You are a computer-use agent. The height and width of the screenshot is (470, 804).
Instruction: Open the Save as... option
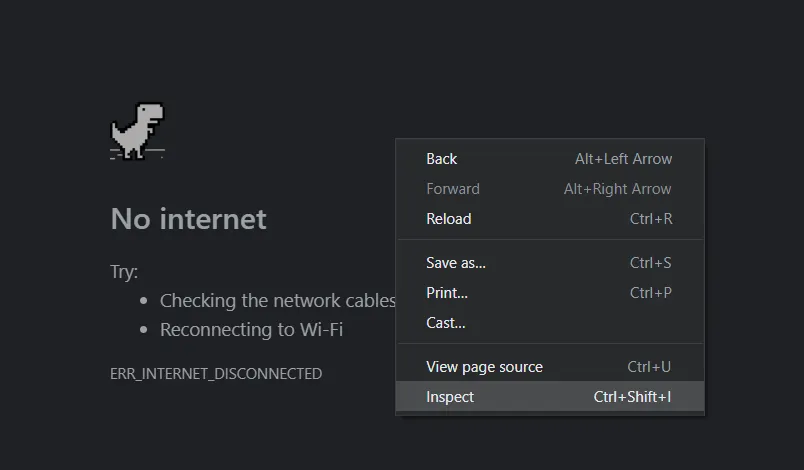(x=456, y=263)
